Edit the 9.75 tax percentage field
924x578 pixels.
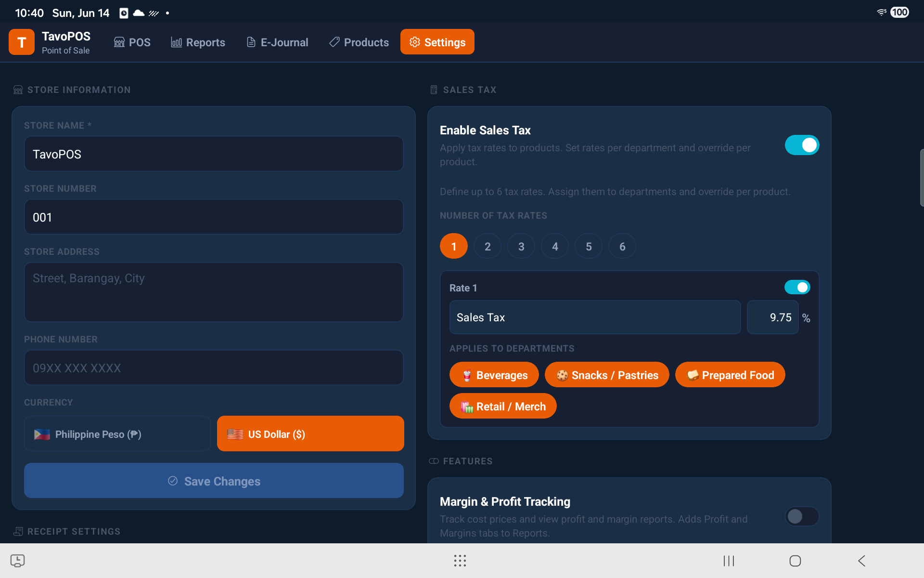point(772,317)
